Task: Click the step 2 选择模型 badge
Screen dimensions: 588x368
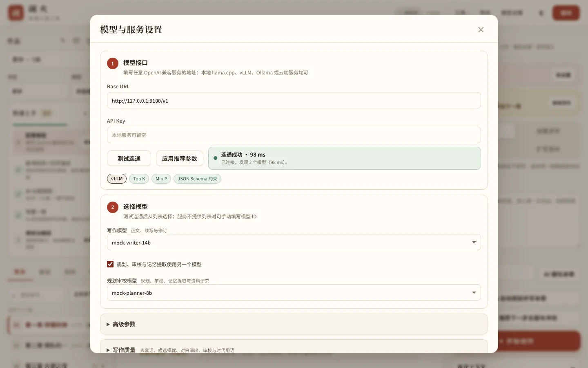Action: tap(113, 207)
